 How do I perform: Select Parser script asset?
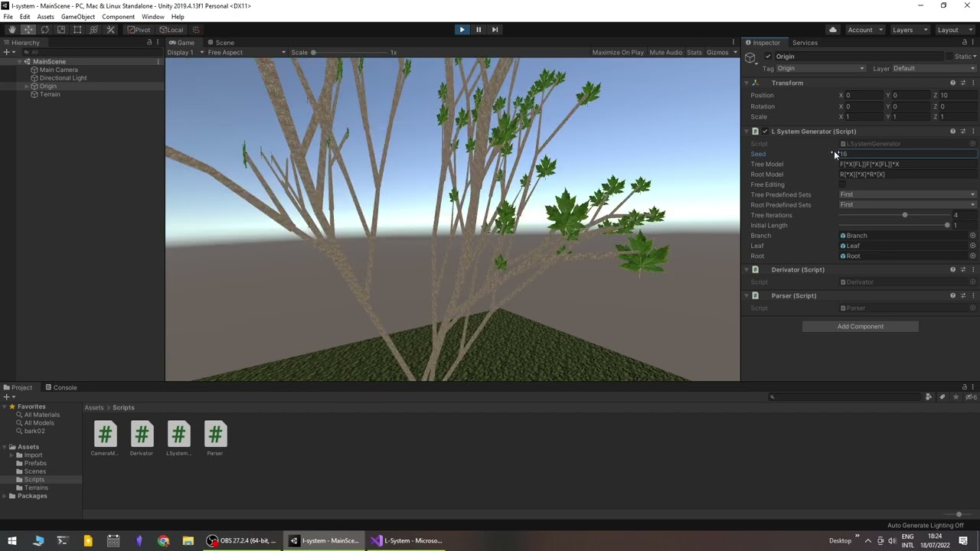coord(215,439)
